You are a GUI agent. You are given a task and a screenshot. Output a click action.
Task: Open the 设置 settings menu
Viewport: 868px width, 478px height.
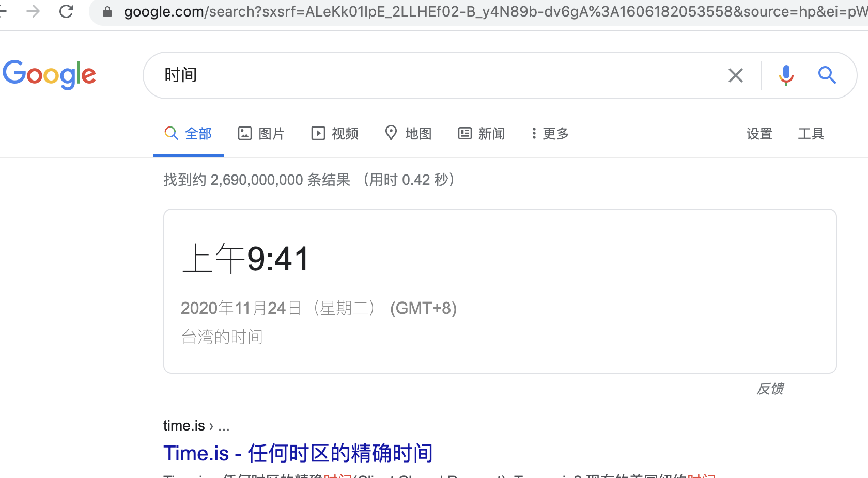[760, 134]
